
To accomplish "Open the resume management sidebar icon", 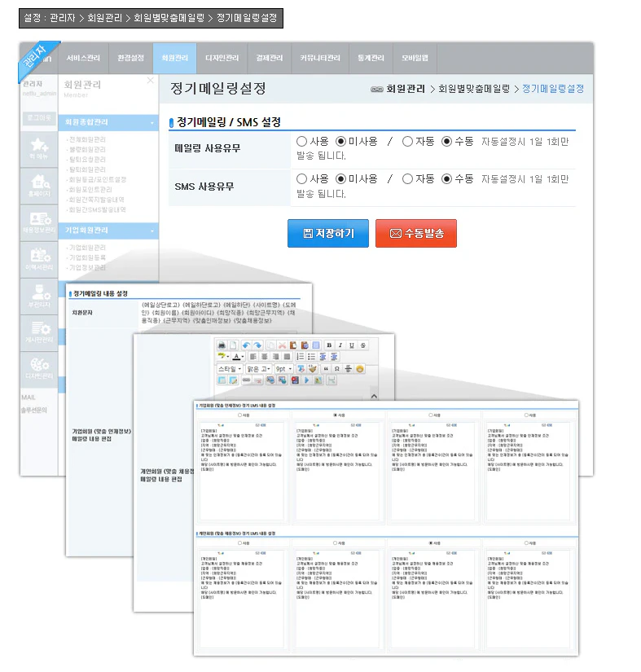I will (x=39, y=259).
